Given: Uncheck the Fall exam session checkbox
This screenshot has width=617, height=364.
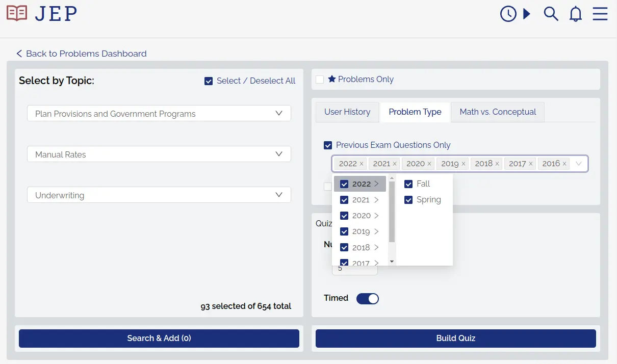Looking at the screenshot, I should point(408,184).
